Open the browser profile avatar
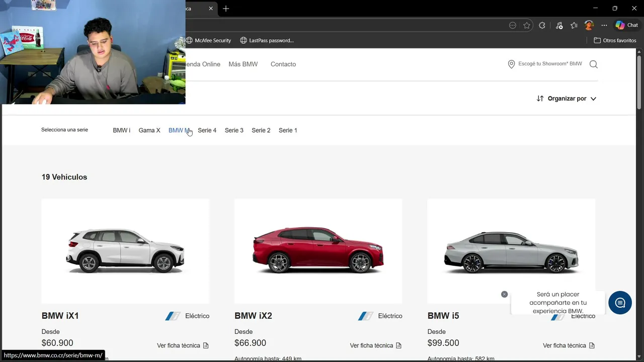Image resolution: width=644 pixels, height=362 pixels. 589,25
